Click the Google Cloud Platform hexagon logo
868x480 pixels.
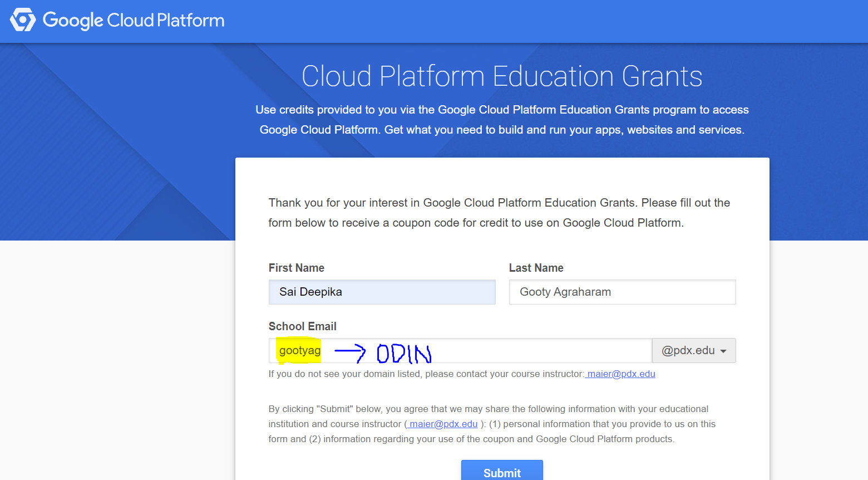tap(23, 20)
